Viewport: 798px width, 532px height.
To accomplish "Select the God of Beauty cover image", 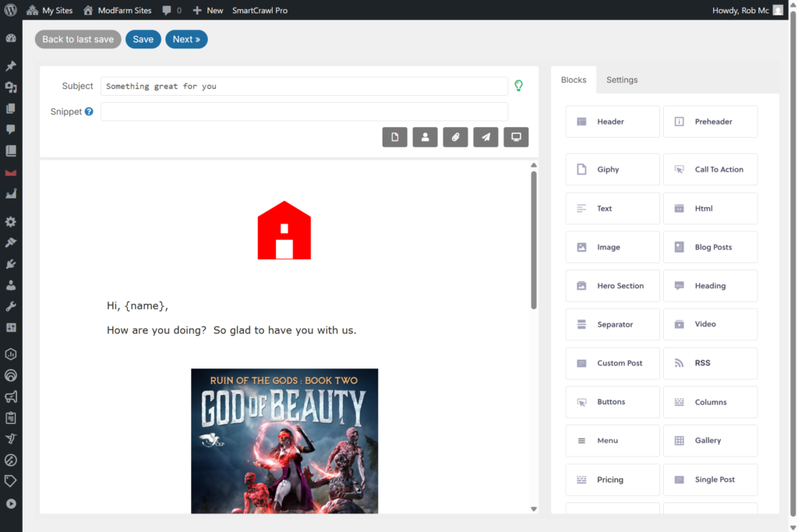I will tap(284, 441).
